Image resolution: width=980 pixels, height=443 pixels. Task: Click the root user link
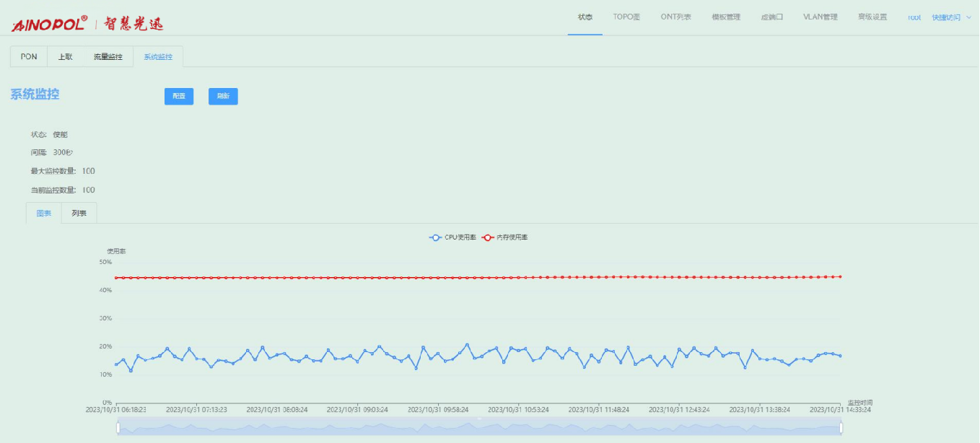click(x=914, y=17)
